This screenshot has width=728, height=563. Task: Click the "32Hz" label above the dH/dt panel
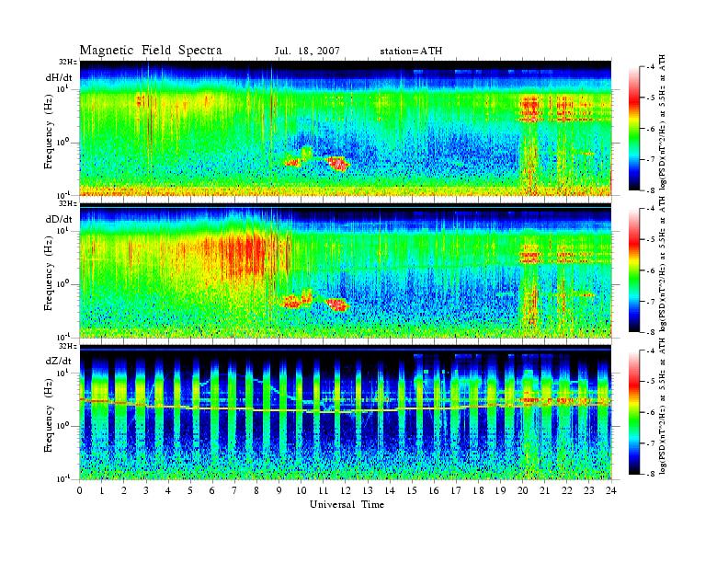(x=68, y=62)
